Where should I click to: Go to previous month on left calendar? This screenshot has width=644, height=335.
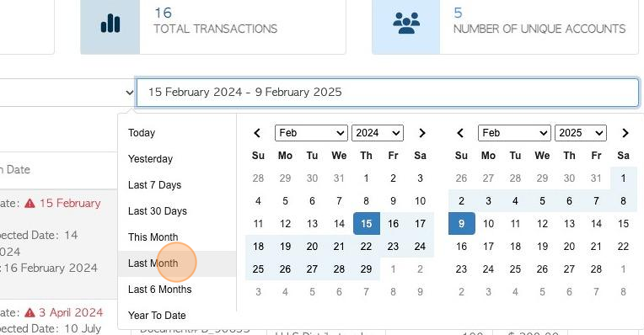point(258,133)
